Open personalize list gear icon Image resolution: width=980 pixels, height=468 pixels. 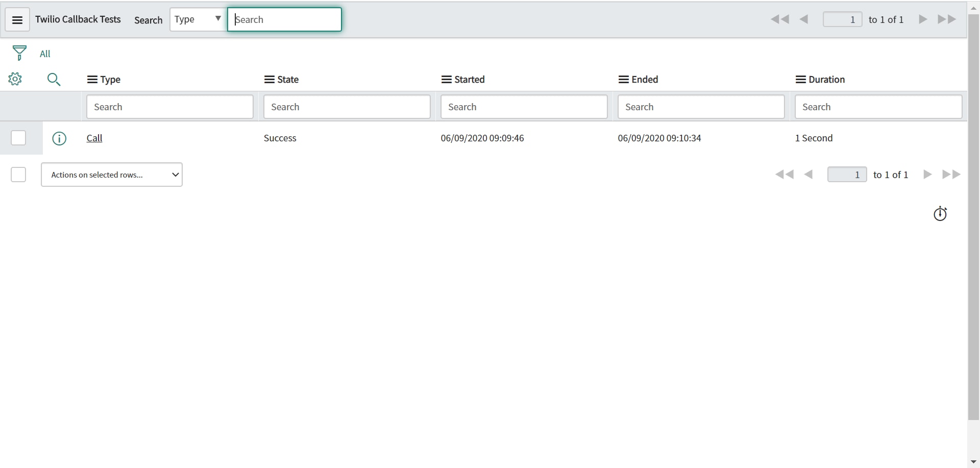[15, 79]
